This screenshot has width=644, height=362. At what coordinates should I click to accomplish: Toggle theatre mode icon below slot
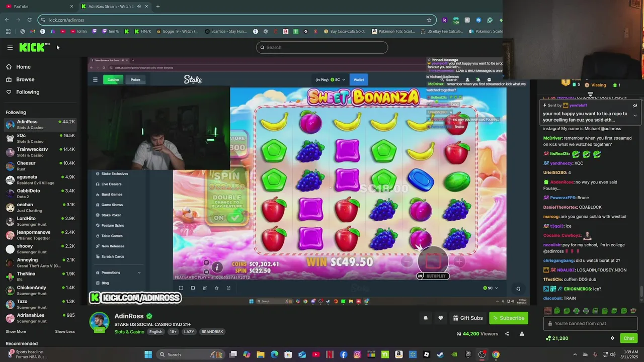[x=193, y=288]
